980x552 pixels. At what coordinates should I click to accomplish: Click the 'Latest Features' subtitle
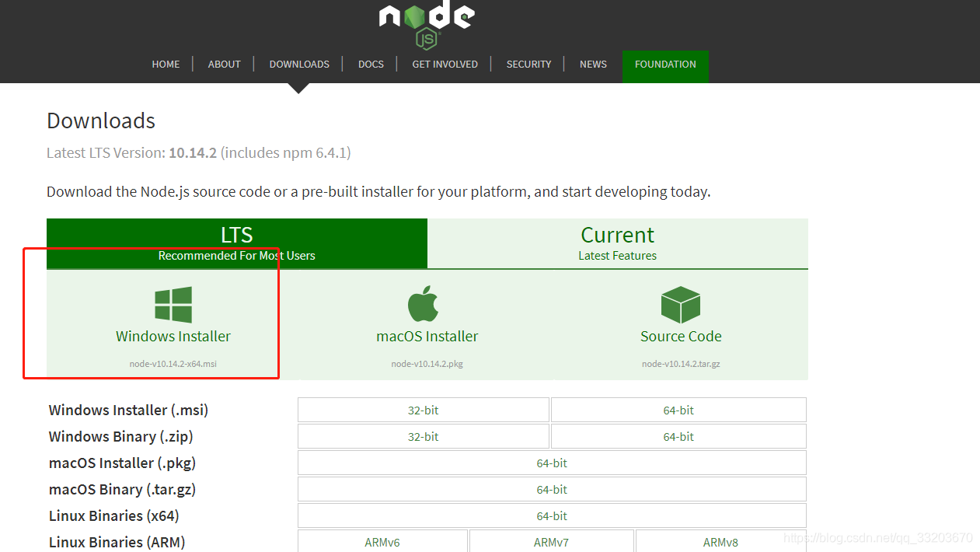tap(618, 255)
